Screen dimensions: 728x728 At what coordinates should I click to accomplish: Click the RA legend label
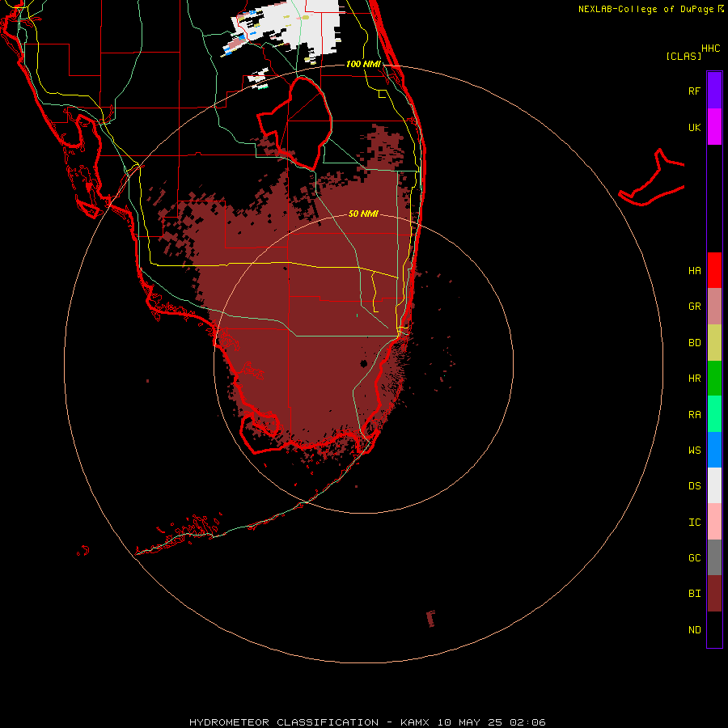[695, 415]
